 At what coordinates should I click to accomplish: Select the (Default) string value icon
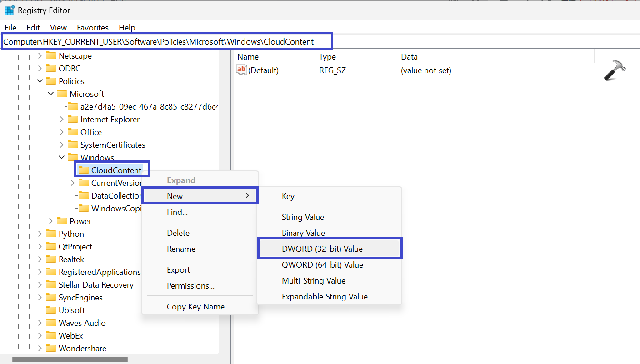[x=242, y=70]
